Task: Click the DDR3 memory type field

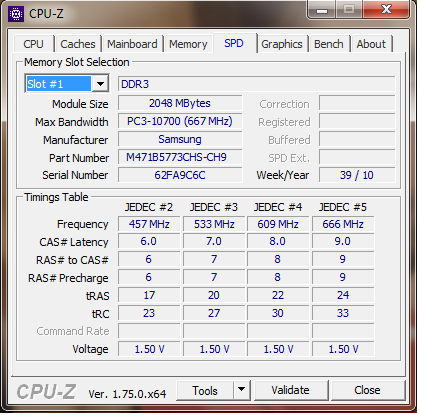Action: point(256,84)
